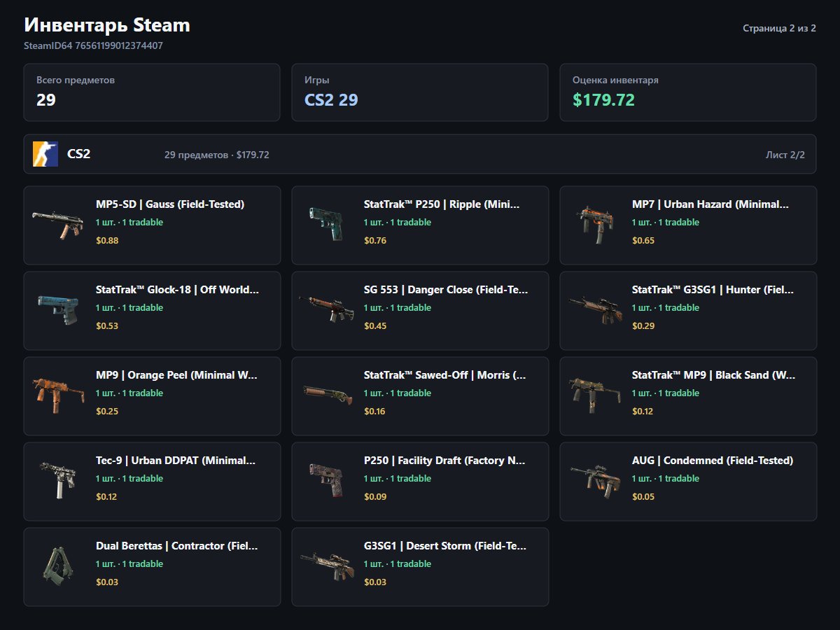Screen dimensions: 840x630
Task: Click the $0.45 price of SG 553
Action: 375,326
